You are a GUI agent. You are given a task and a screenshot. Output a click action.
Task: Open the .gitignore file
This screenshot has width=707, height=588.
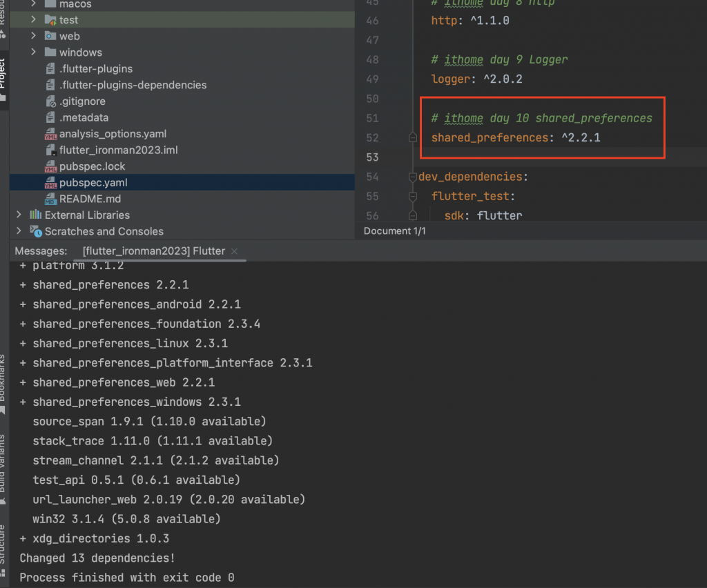(x=83, y=101)
